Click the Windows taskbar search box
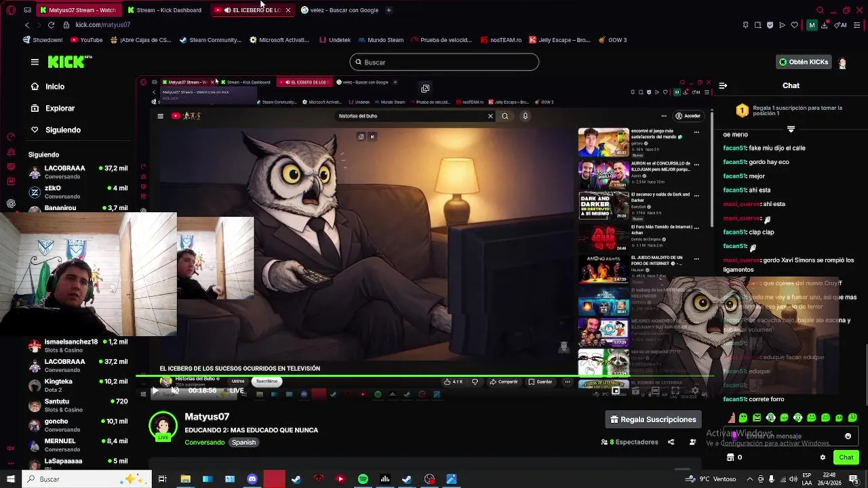The image size is (868, 488). (x=87, y=479)
